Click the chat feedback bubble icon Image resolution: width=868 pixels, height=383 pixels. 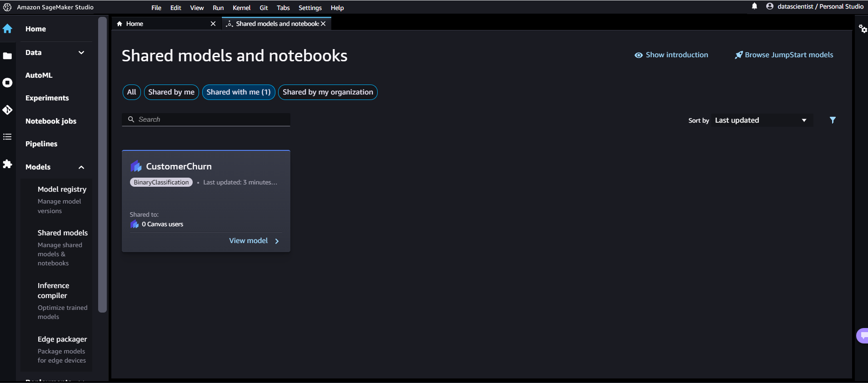coord(863,336)
